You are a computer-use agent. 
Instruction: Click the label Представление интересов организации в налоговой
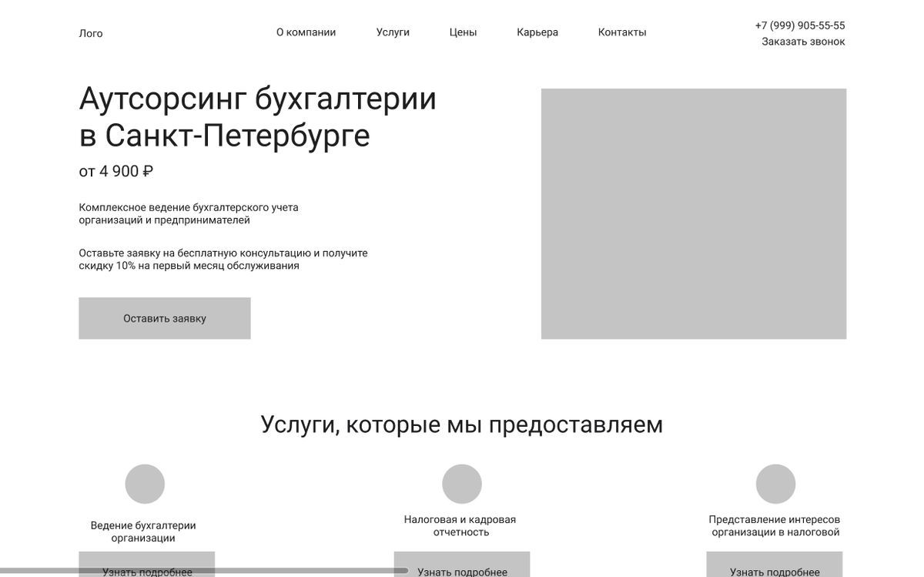(775, 525)
